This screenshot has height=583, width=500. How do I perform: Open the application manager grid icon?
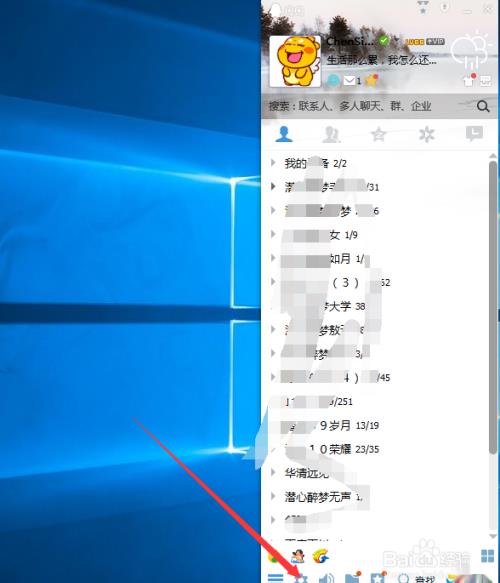[x=487, y=556]
